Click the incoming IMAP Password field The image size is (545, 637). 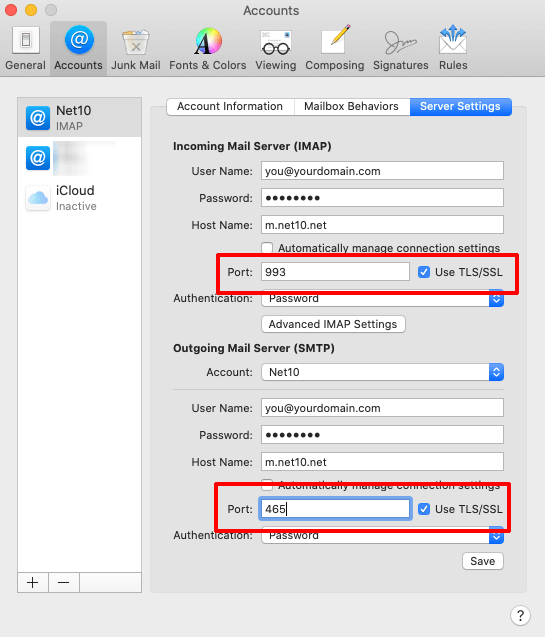point(382,198)
